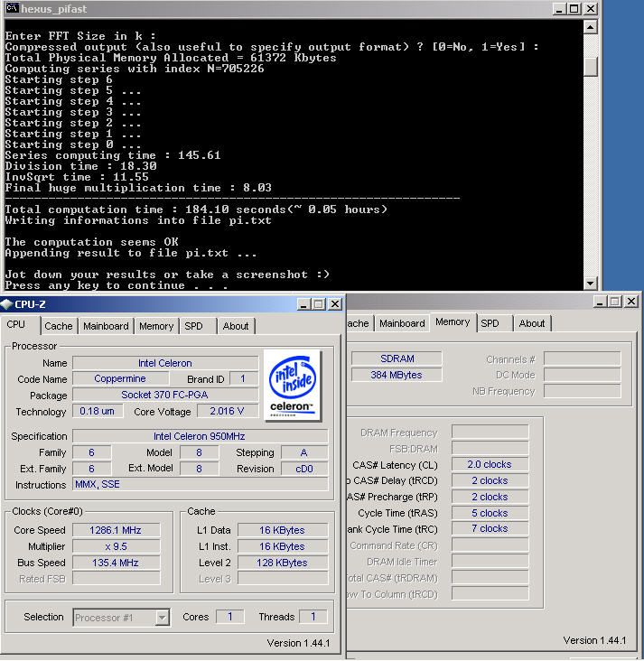Click the Technology value '0.18 um'
Viewport: 644px width, 661px height.
coord(98,411)
